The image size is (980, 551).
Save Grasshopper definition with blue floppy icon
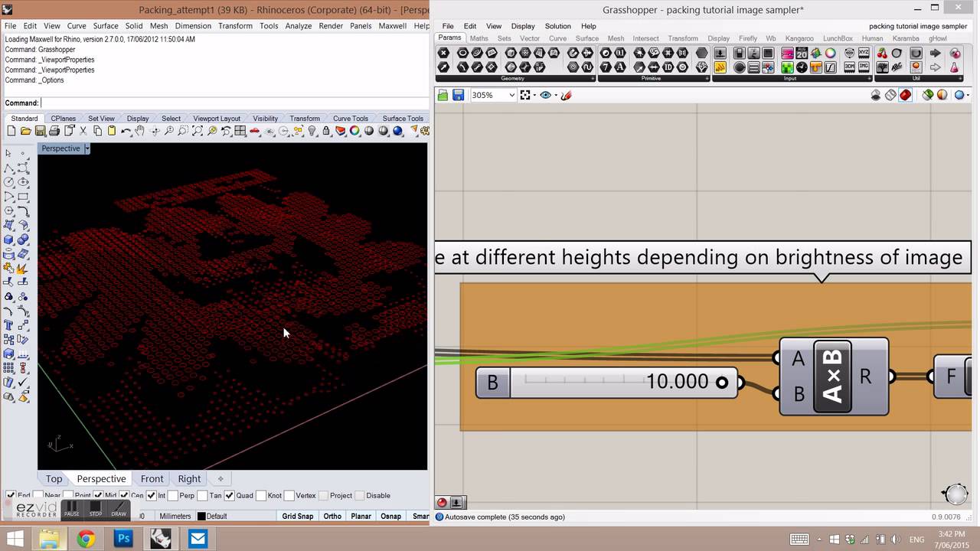(458, 95)
